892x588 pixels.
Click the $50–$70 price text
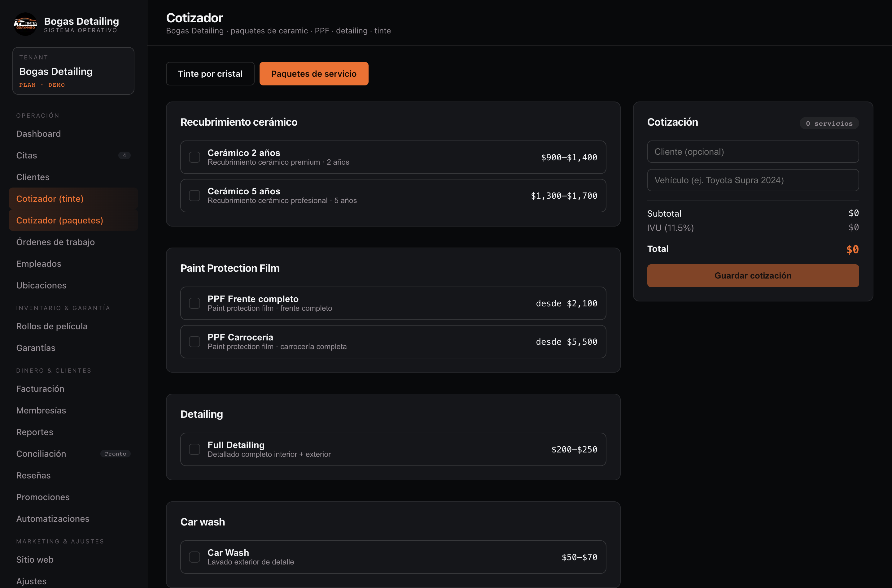click(579, 557)
